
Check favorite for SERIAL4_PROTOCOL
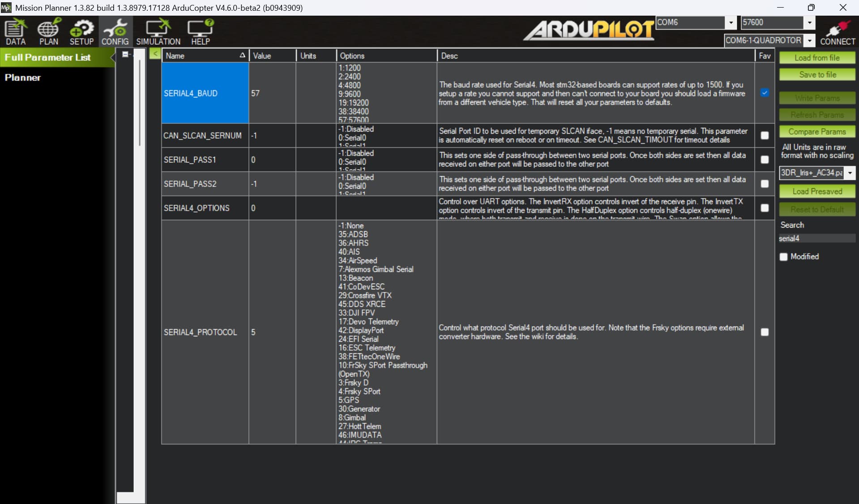coord(765,332)
